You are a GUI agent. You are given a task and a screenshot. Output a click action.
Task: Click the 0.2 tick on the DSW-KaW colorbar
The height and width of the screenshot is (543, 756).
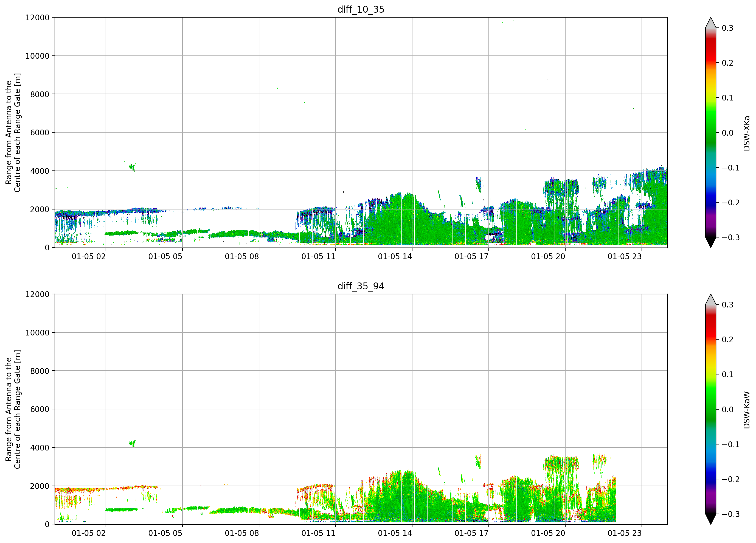727,340
